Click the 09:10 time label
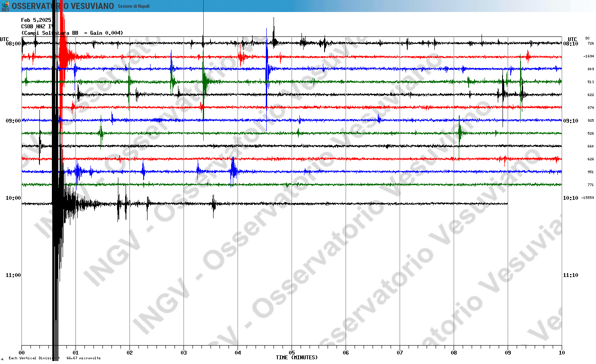 click(x=571, y=121)
